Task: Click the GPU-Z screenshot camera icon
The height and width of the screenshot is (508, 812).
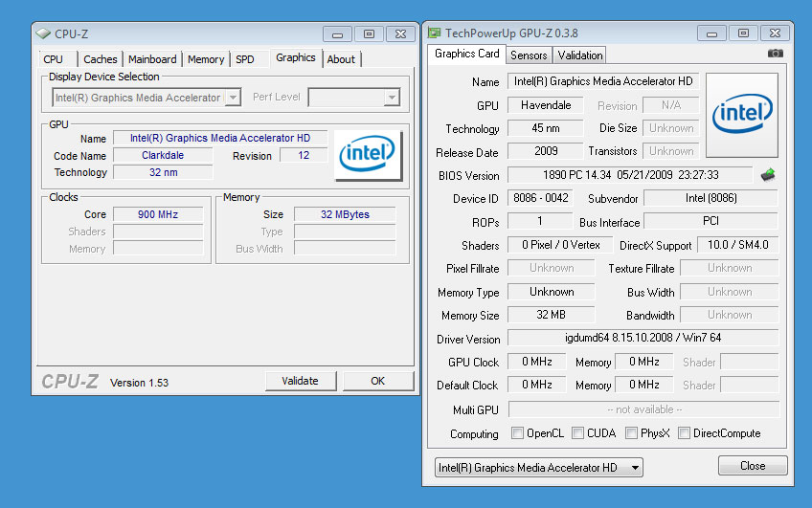Action: 775,54
